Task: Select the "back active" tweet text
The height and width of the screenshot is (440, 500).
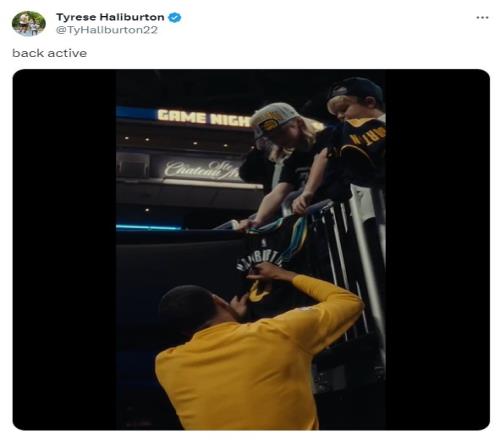Action: (x=50, y=53)
